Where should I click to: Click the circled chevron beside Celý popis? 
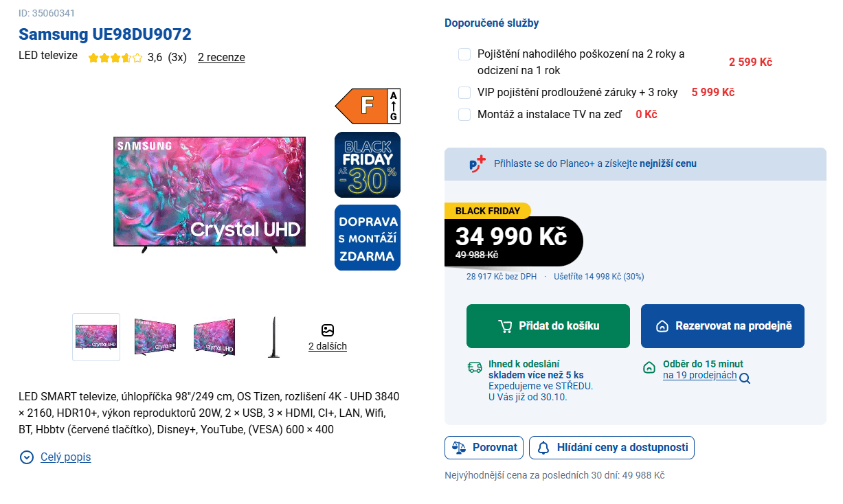pyautogui.click(x=27, y=457)
